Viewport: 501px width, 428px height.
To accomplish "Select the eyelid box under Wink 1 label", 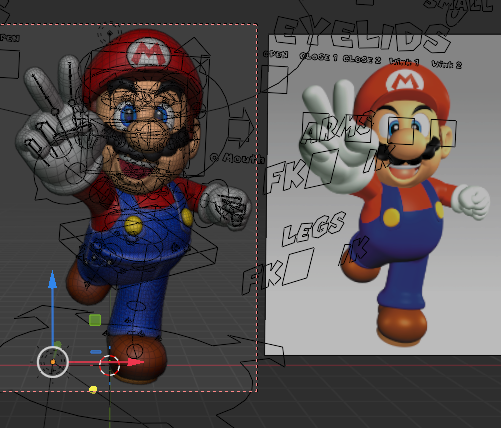I will (401, 131).
